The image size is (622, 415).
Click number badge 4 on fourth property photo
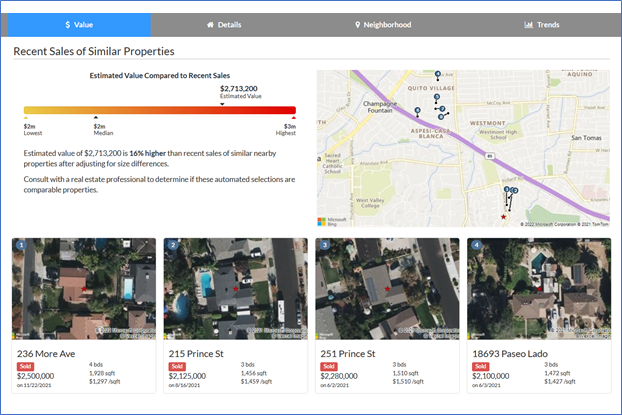click(476, 245)
